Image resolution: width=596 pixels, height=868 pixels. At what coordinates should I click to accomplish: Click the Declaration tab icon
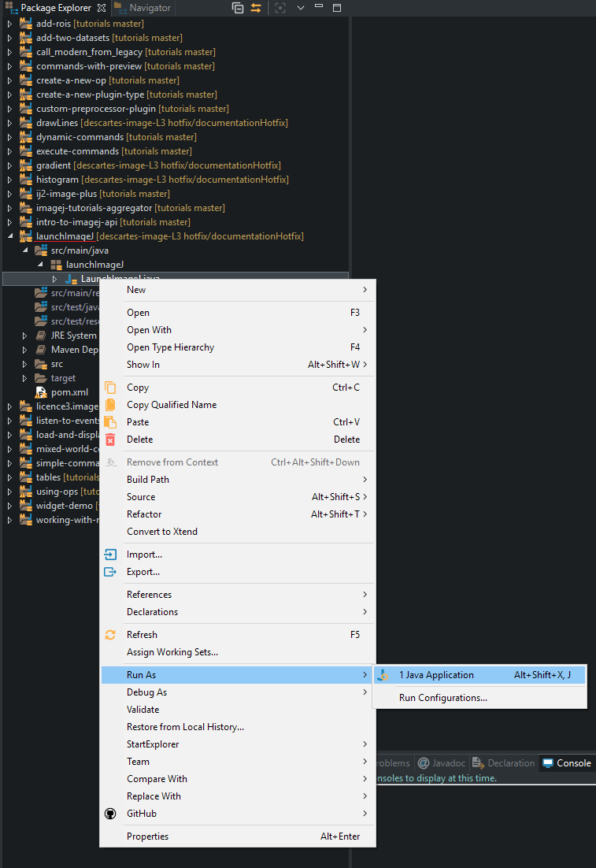tap(478, 762)
